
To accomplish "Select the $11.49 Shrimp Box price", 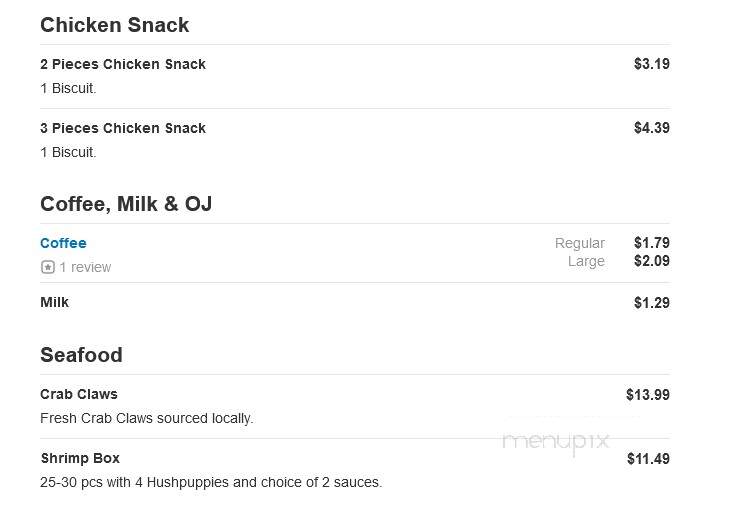I will [648, 459].
